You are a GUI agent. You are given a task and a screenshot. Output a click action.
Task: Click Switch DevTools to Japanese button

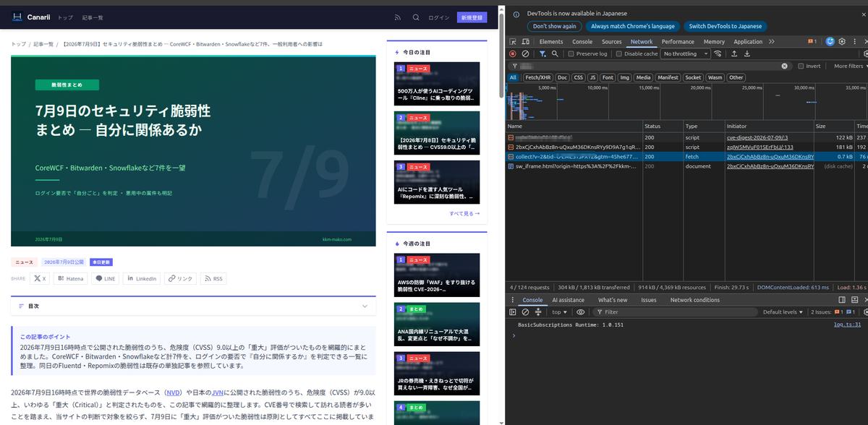[724, 26]
